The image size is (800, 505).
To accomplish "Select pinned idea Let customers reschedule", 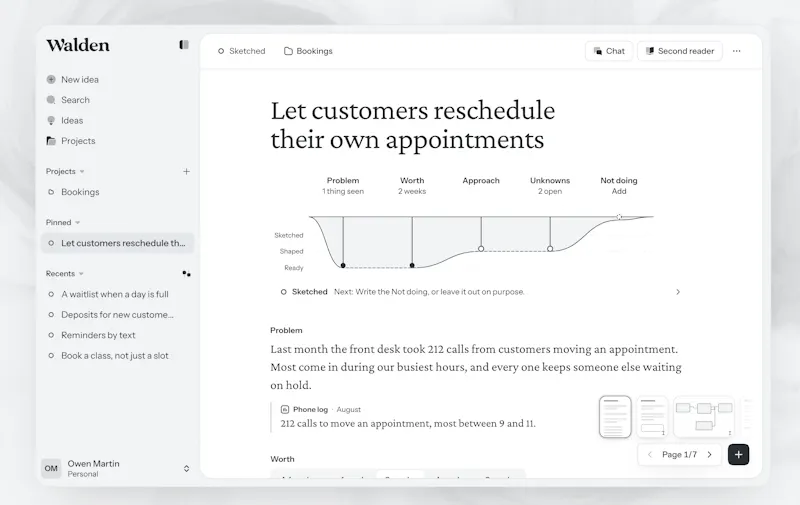I will click(x=117, y=243).
